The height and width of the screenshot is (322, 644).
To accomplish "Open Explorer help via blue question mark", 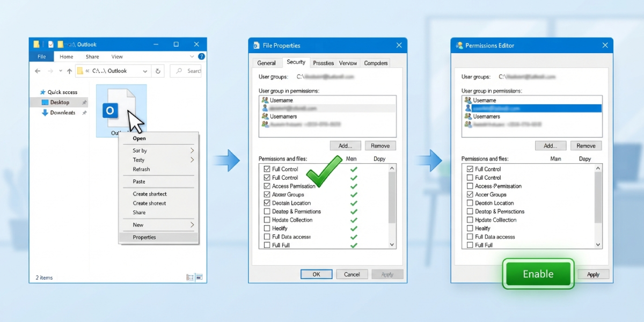I will point(201,56).
